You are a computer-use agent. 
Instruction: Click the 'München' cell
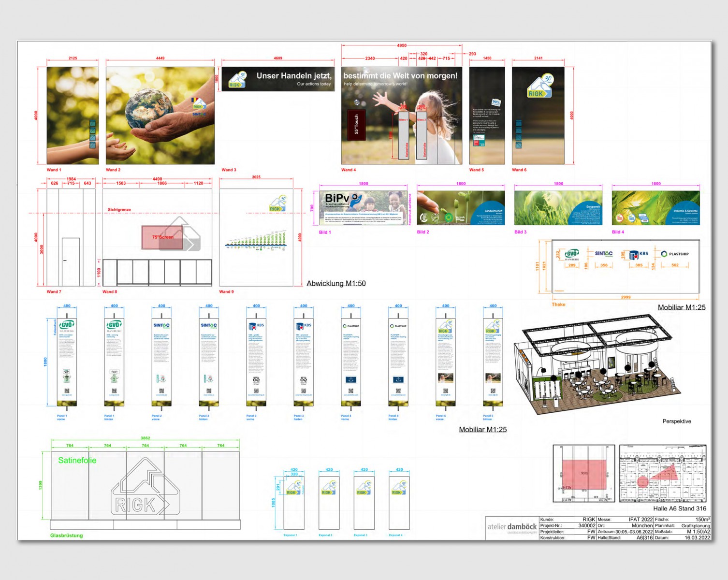(642, 525)
